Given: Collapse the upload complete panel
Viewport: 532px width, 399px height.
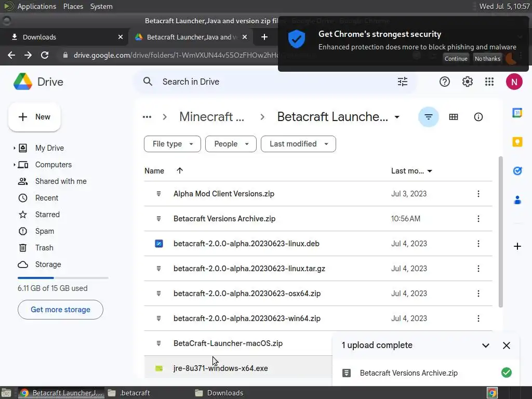Looking at the screenshot, I should 486,345.
